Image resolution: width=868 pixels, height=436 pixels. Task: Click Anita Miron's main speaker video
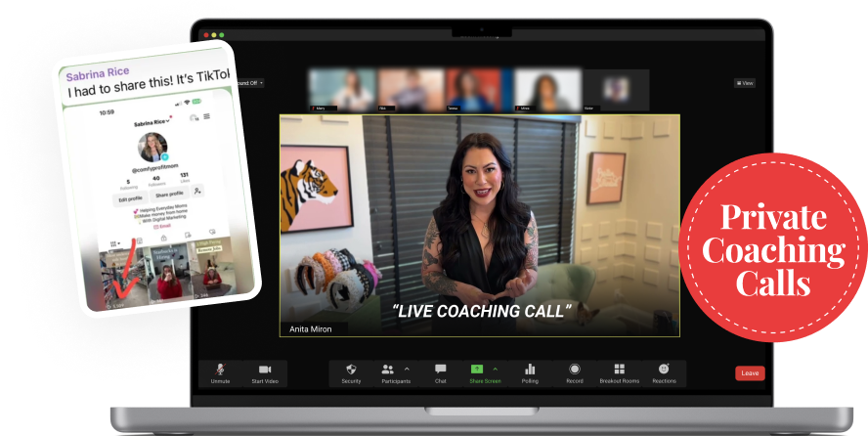point(479,225)
